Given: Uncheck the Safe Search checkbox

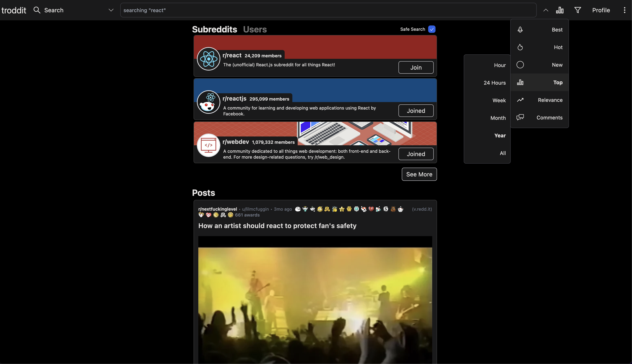Looking at the screenshot, I should tap(432, 29).
